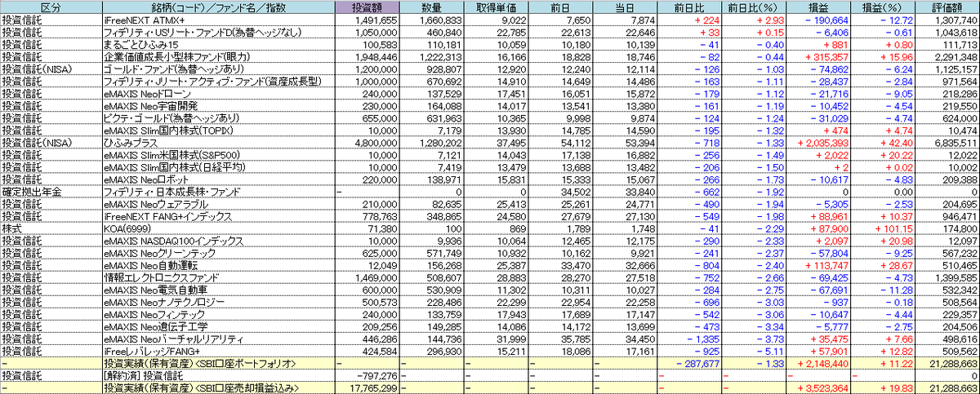Select eMAXIS Slim米国株式(S&P500) cell
980x394 pixels.
coord(217,156)
